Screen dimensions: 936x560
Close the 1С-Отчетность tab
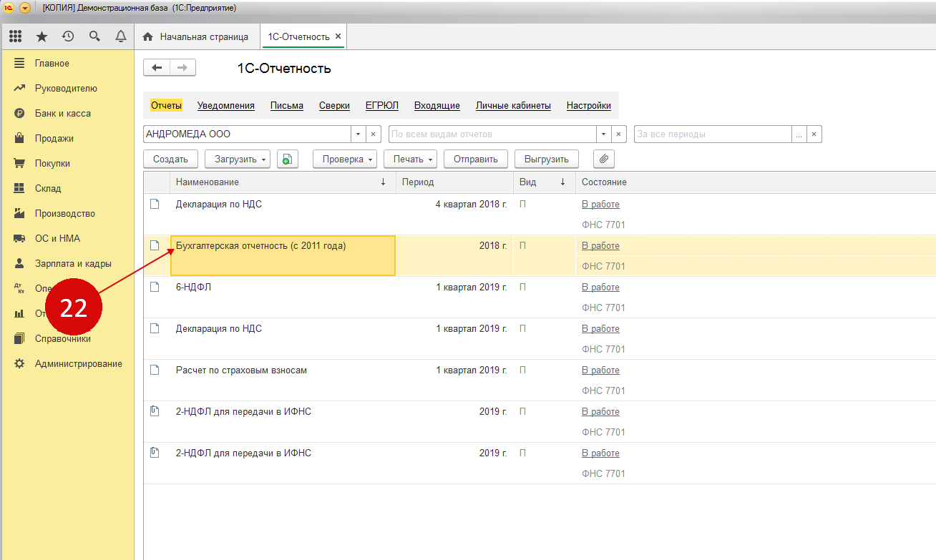pyautogui.click(x=338, y=36)
